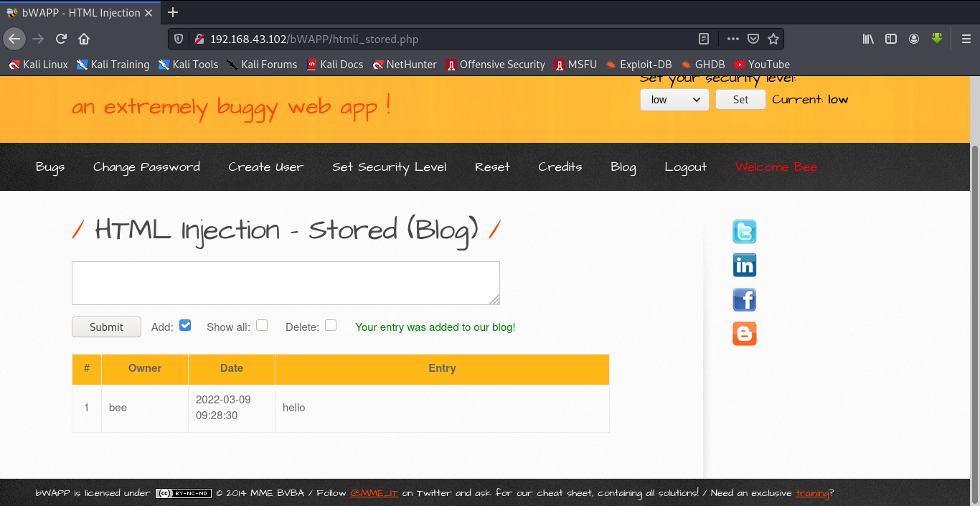Image resolution: width=980 pixels, height=506 pixels.
Task: Click the Entry column header
Action: tap(442, 368)
